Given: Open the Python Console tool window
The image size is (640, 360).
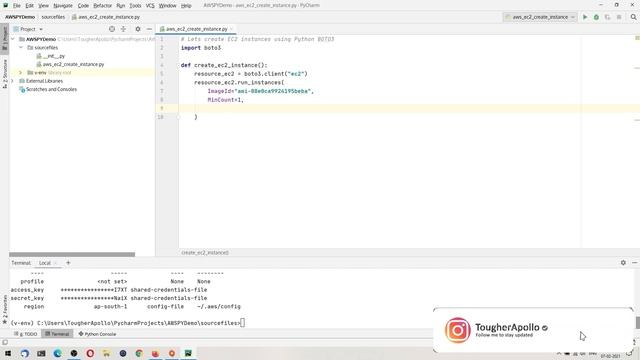Looking at the screenshot, I should coord(97,334).
